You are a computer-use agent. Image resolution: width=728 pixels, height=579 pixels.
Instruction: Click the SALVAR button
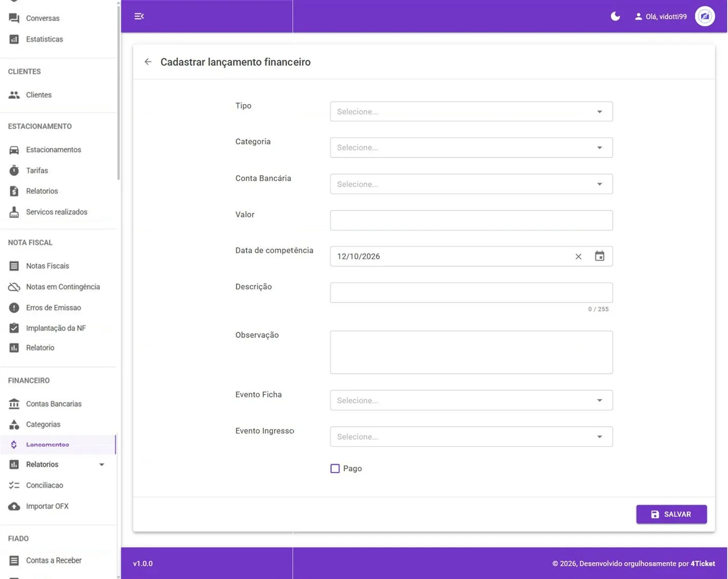click(x=671, y=514)
